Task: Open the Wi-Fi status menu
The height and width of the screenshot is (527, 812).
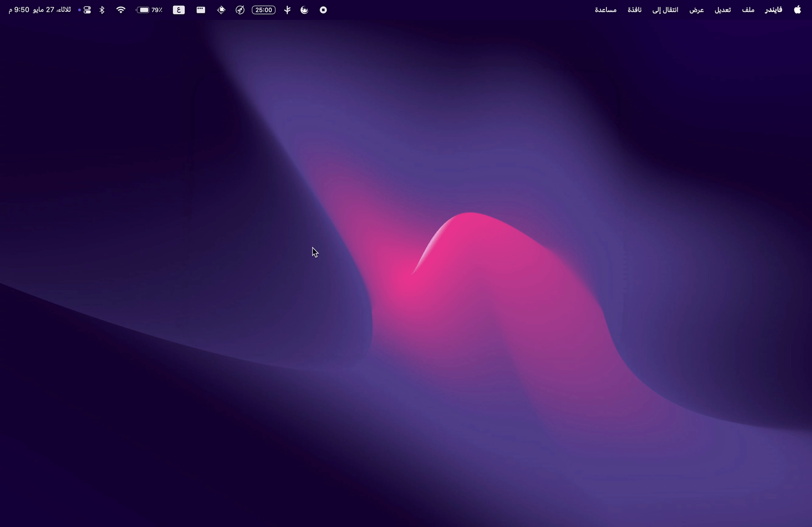Action: point(121,10)
